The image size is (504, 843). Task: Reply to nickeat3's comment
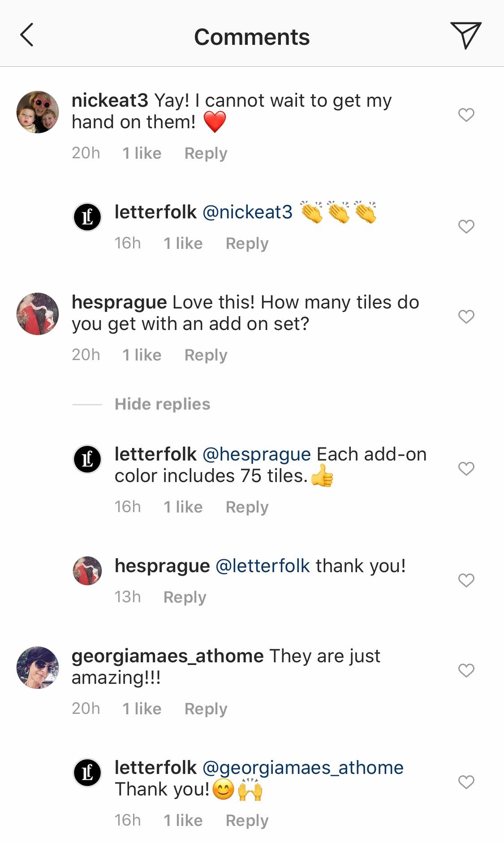[206, 153]
